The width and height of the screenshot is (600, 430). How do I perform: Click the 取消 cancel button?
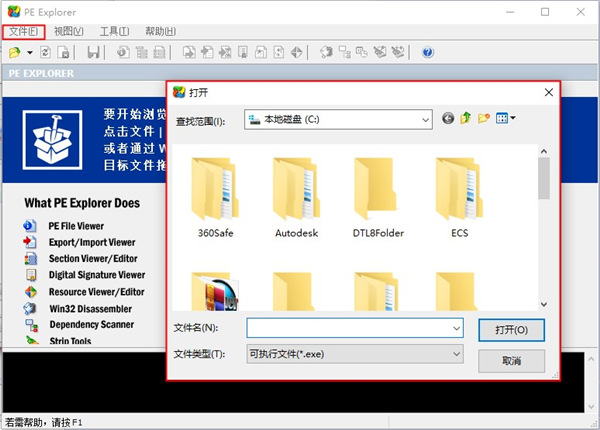511,359
